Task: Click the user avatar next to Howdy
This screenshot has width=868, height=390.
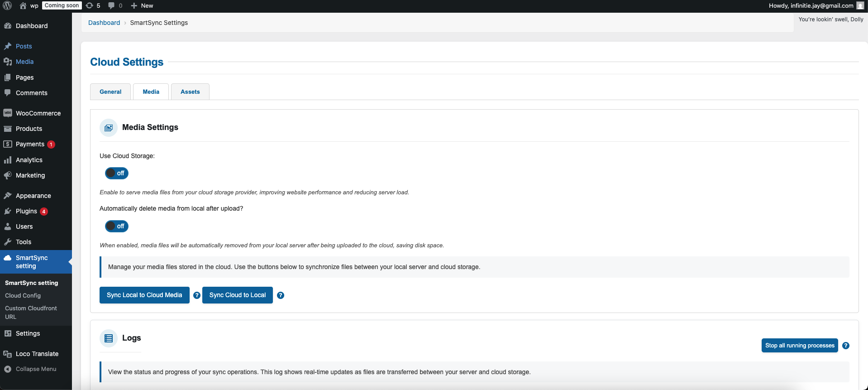Action: coord(860,5)
